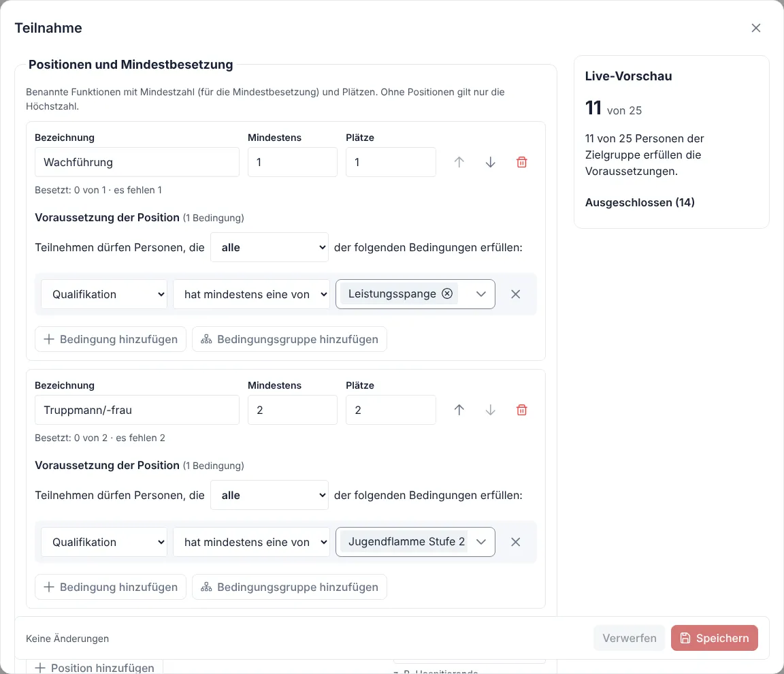
Task: Delete the Truppmann/-frau position
Action: tap(521, 410)
